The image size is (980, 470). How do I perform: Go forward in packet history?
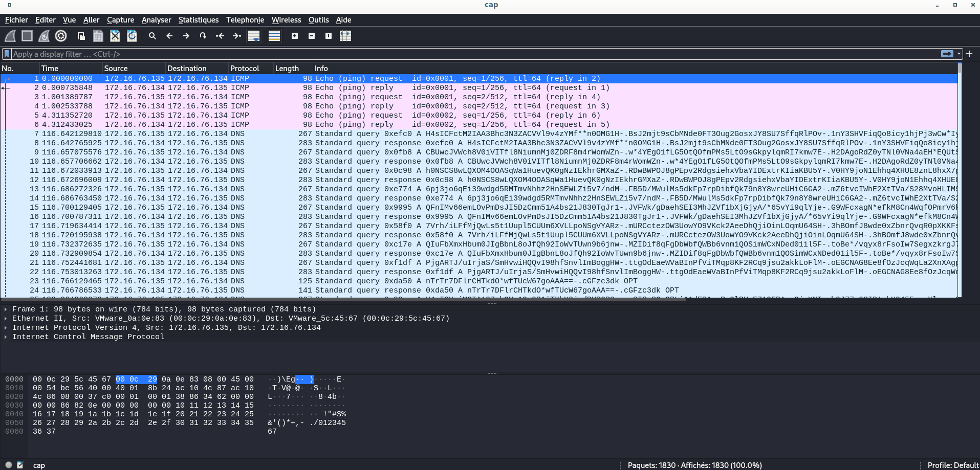coord(186,36)
